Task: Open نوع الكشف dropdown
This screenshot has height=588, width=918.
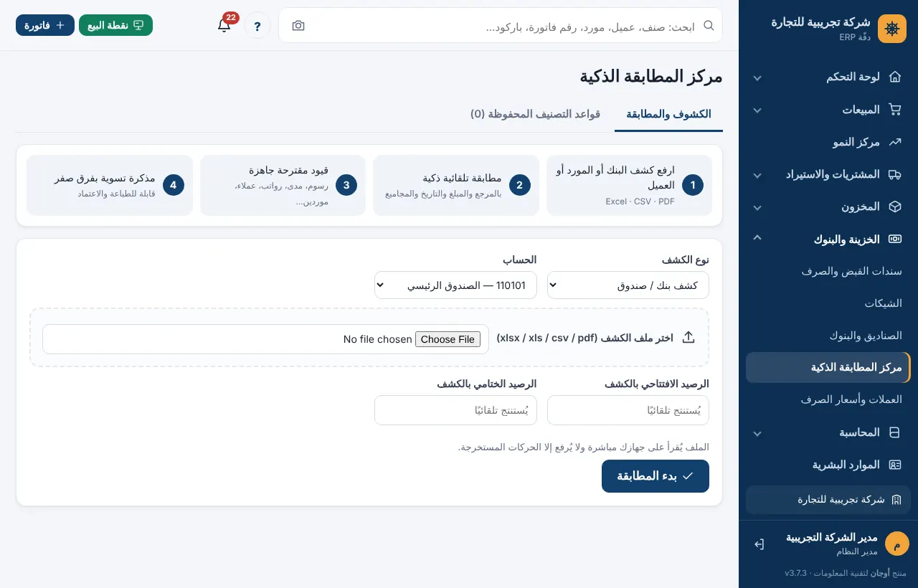Action: point(628,285)
